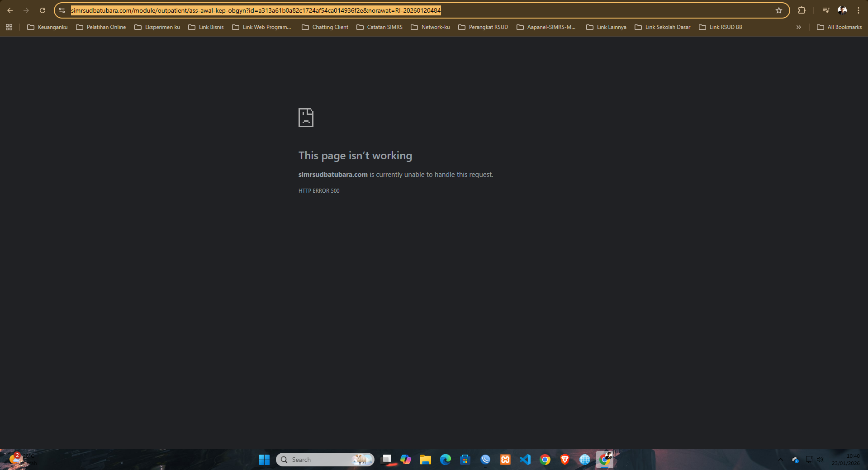Image resolution: width=868 pixels, height=470 pixels.
Task: Launch Visual Studio Code from taskbar
Action: tap(525, 460)
